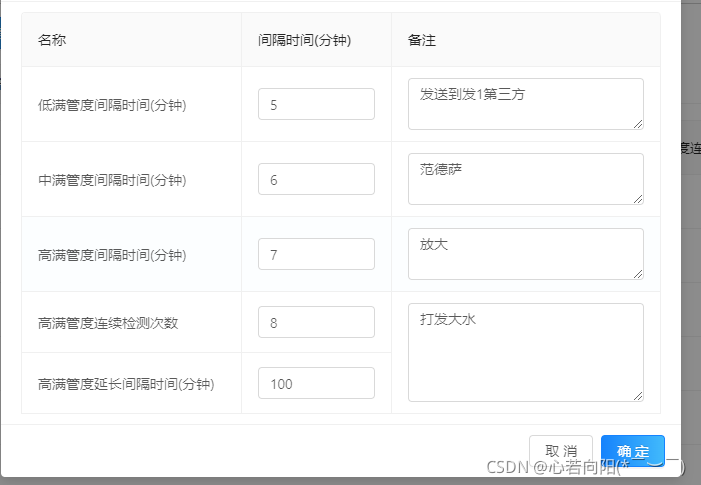Grab resize handle of 放大 textarea
This screenshot has width=701, height=485.
pyautogui.click(x=638, y=274)
